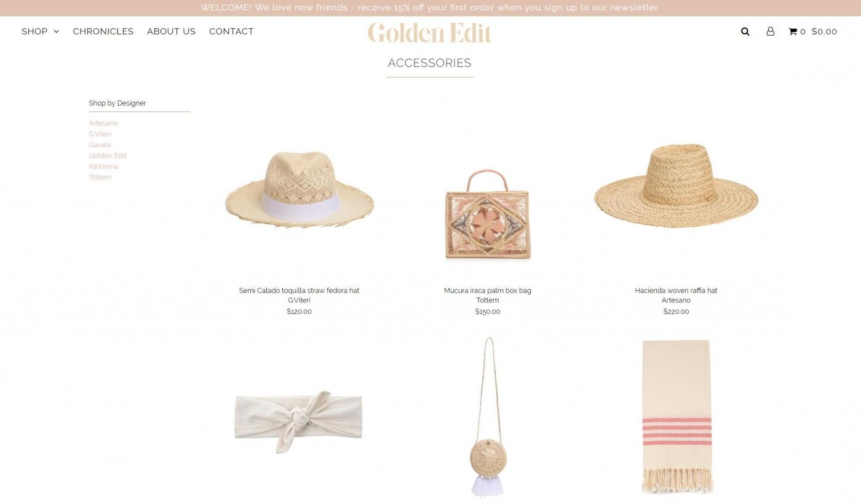Click the newsletter welcome banner
The width and height of the screenshot is (861, 504).
[429, 7]
